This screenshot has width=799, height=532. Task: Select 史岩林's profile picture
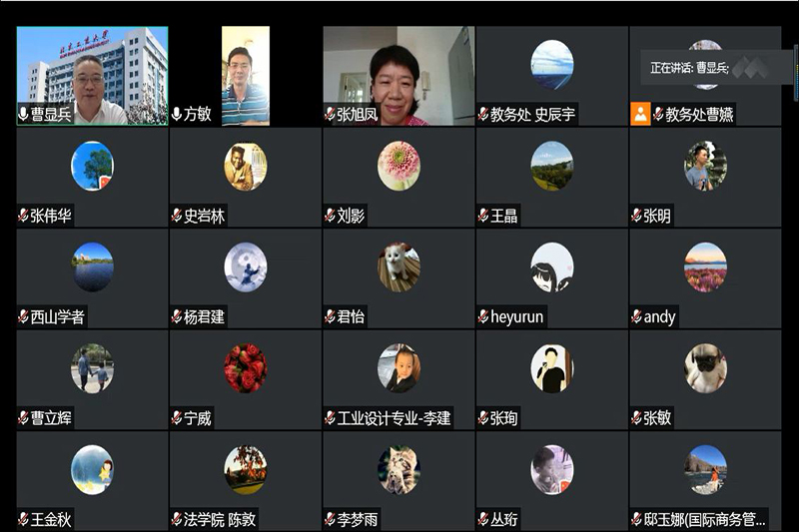click(246, 166)
